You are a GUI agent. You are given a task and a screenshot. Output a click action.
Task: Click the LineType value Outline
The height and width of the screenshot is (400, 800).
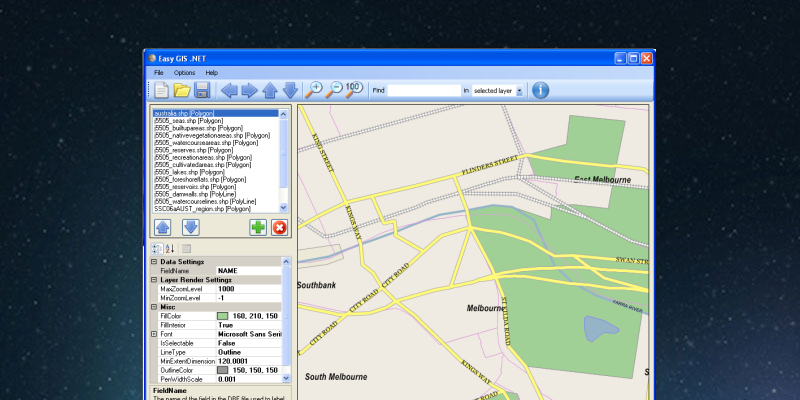click(249, 353)
